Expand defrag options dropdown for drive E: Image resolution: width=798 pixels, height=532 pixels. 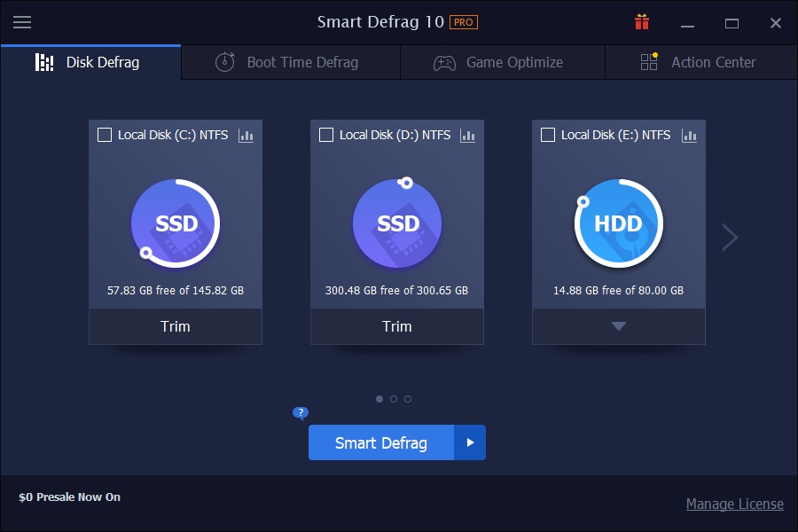coord(618,326)
